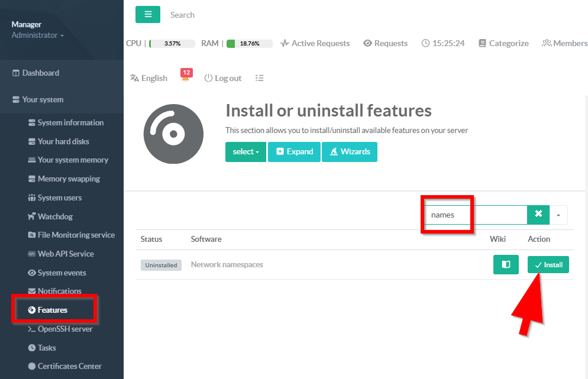Open Active Requests monitor

315,43
